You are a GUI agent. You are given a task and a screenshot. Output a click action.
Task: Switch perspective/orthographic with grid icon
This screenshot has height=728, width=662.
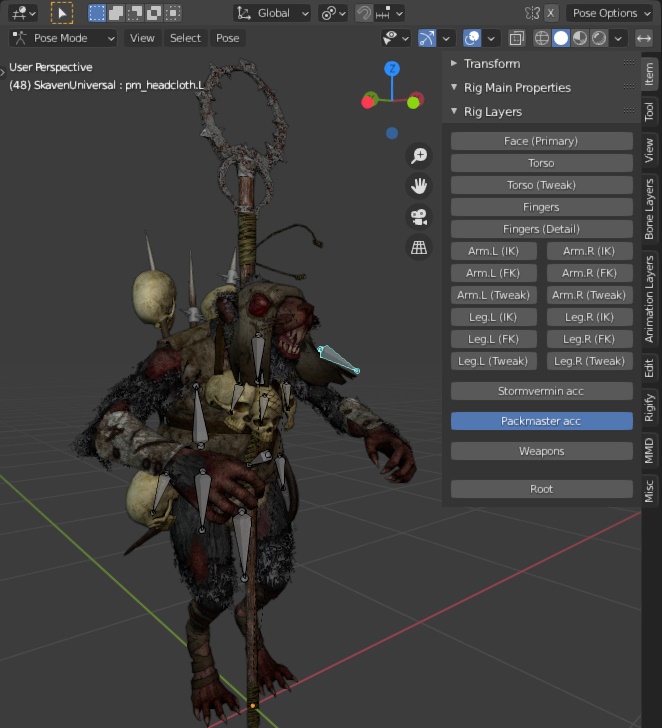coord(419,247)
